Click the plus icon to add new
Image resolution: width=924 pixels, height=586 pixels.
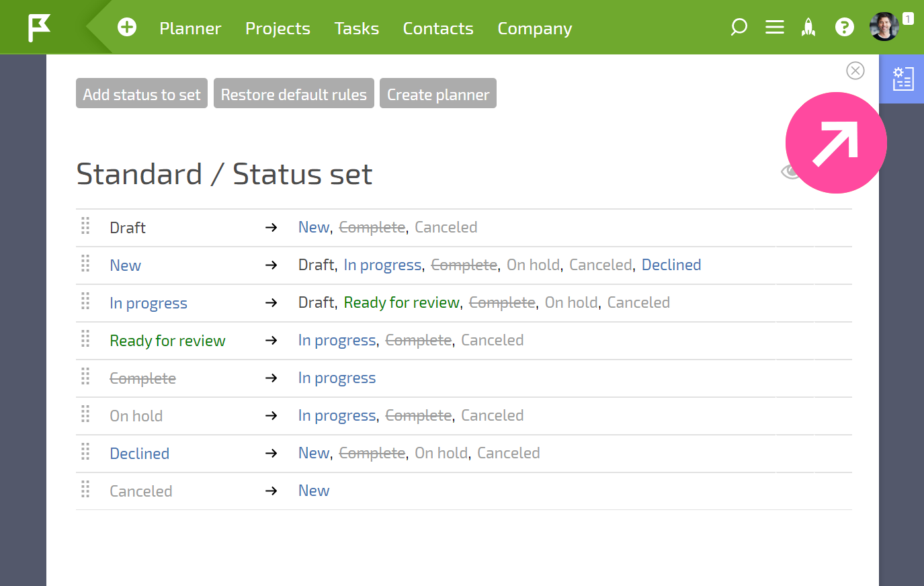(x=127, y=27)
